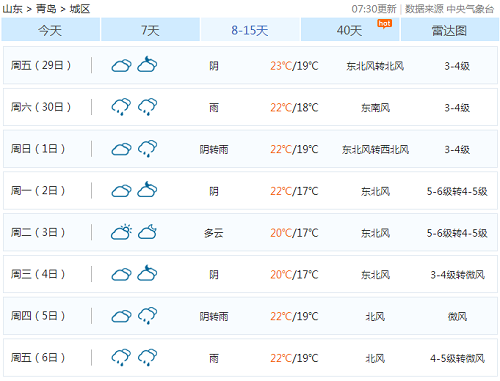The image size is (500, 381).
Task: Click the night overcast icon for 周五（29日）
Action: 147,64
